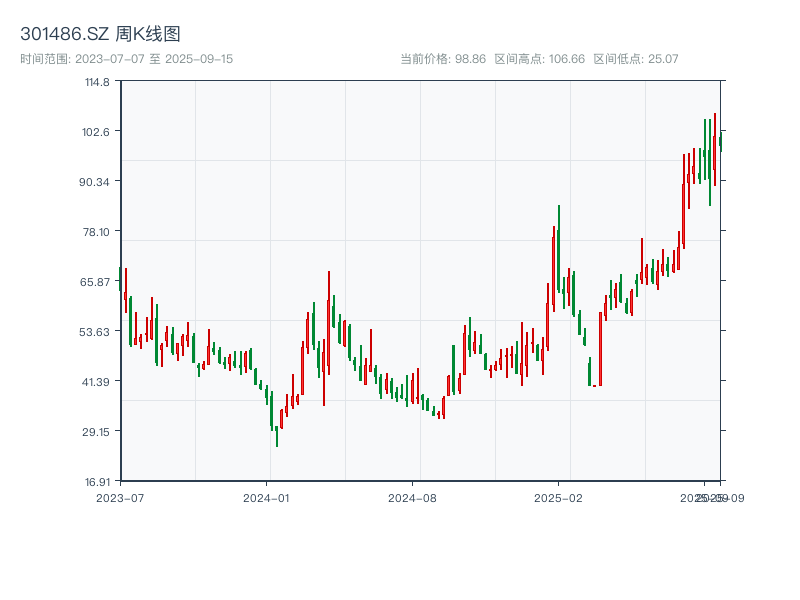Image resolution: width=800 pixels, height=600 pixels.
Task: Click y-axis label 102.6
Action: [x=96, y=132]
